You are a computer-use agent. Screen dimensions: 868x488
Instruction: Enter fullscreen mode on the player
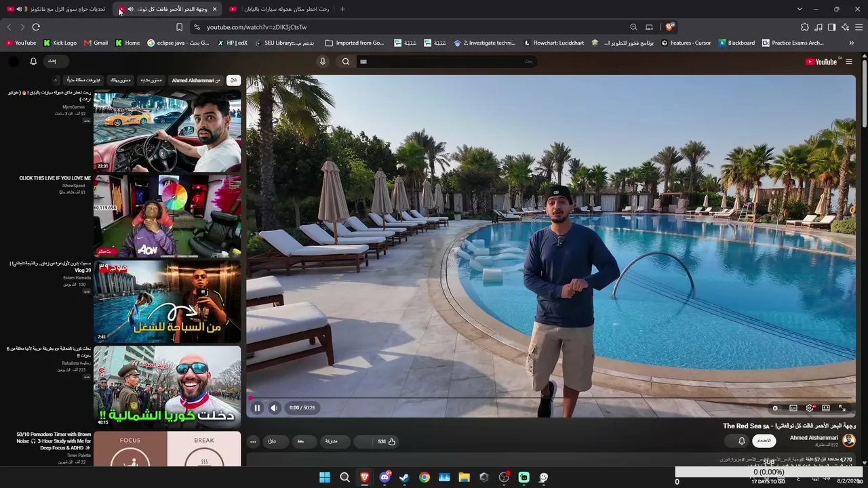[842, 408]
